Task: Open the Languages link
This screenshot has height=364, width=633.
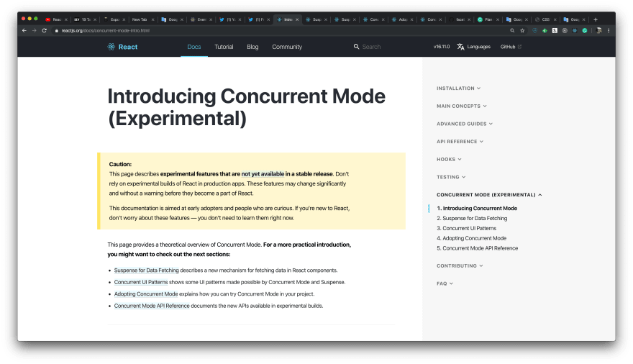Action: (479, 47)
